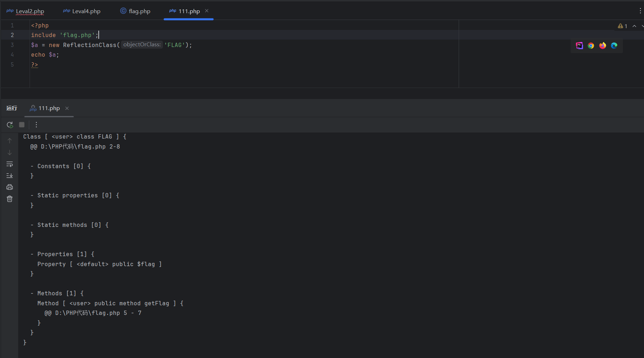Image resolution: width=644 pixels, height=358 pixels.
Task: Stop the running process
Action: [x=22, y=125]
